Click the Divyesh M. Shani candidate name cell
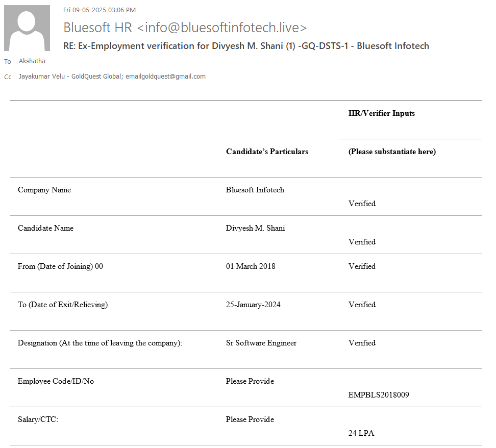496x448 pixels. [255, 228]
